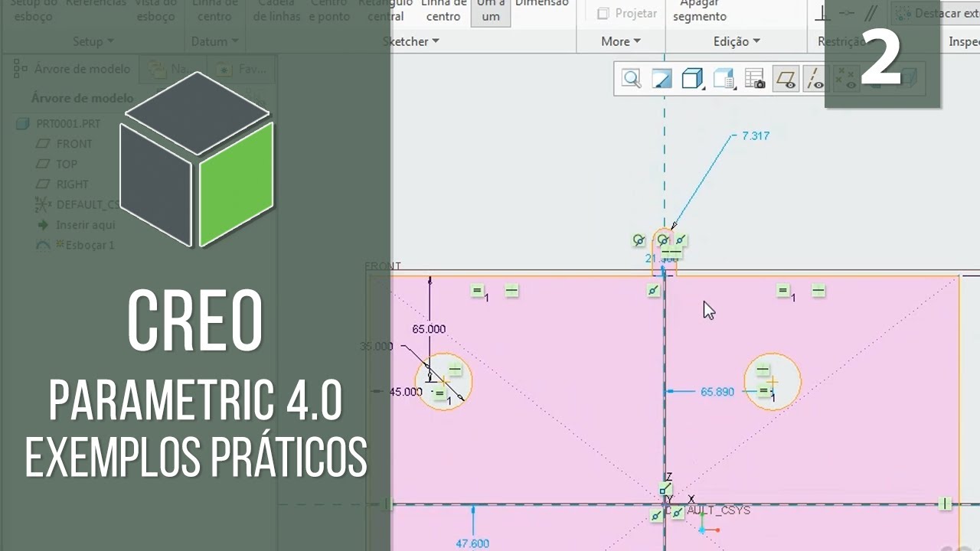The height and width of the screenshot is (551, 980).
Task: Switch to the Fav... favorites tab
Action: [x=240, y=69]
